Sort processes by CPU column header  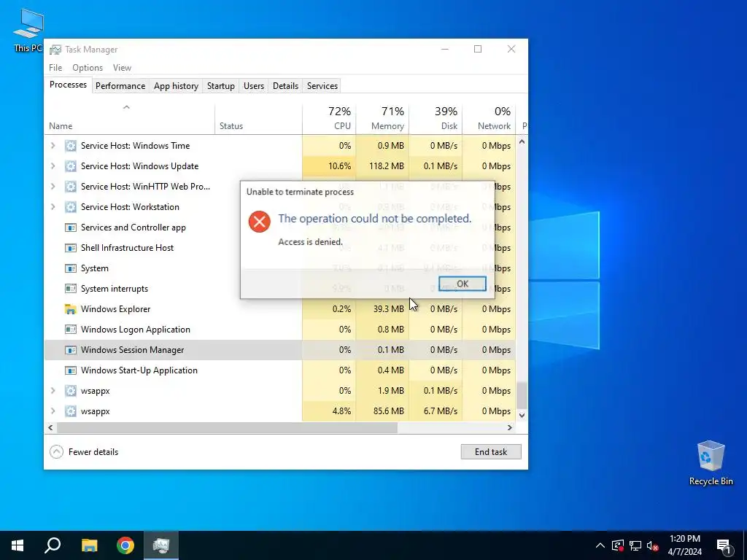[x=329, y=119]
